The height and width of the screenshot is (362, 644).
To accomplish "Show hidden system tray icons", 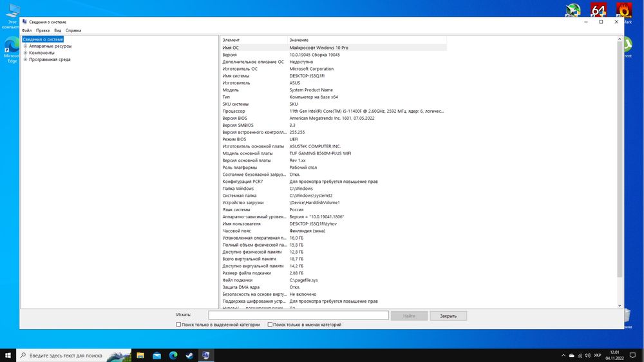I will [x=563, y=356].
